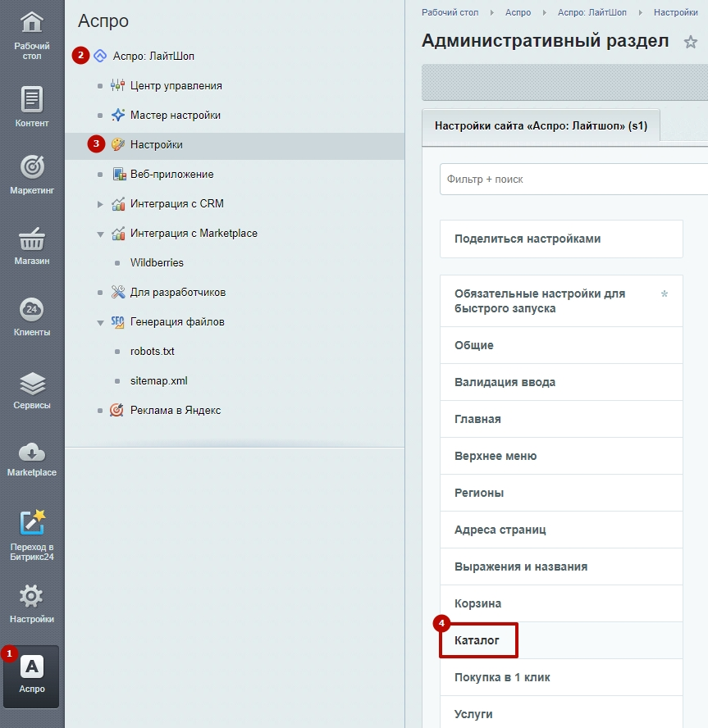Expand the Интеграция с CRM tree node

coord(100,204)
